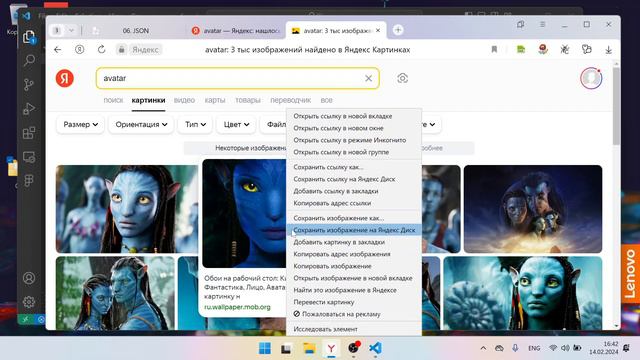640x360 pixels.
Task: Open search by image camera icon
Action: pos(402,78)
